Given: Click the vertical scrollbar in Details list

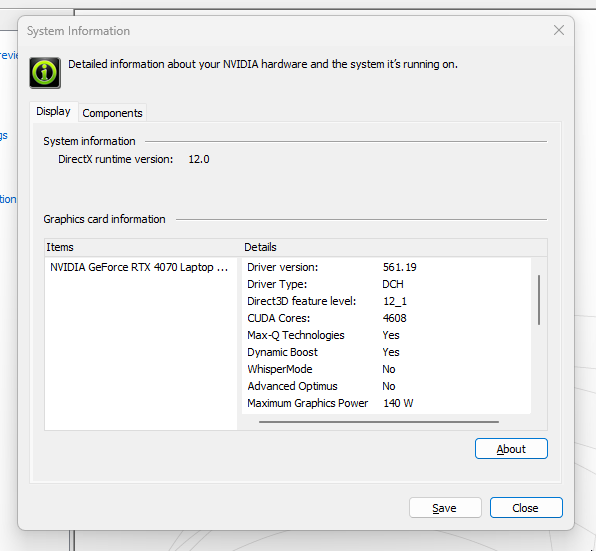Looking at the screenshot, I should point(539,300).
